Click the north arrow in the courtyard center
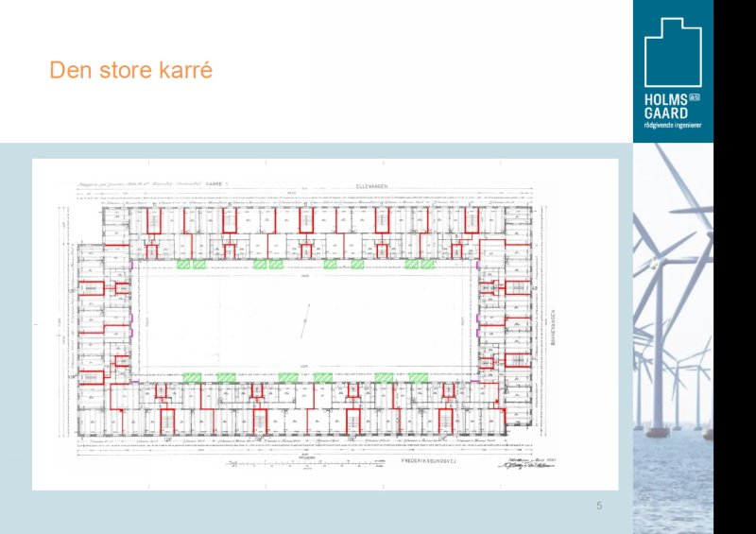 (306, 321)
